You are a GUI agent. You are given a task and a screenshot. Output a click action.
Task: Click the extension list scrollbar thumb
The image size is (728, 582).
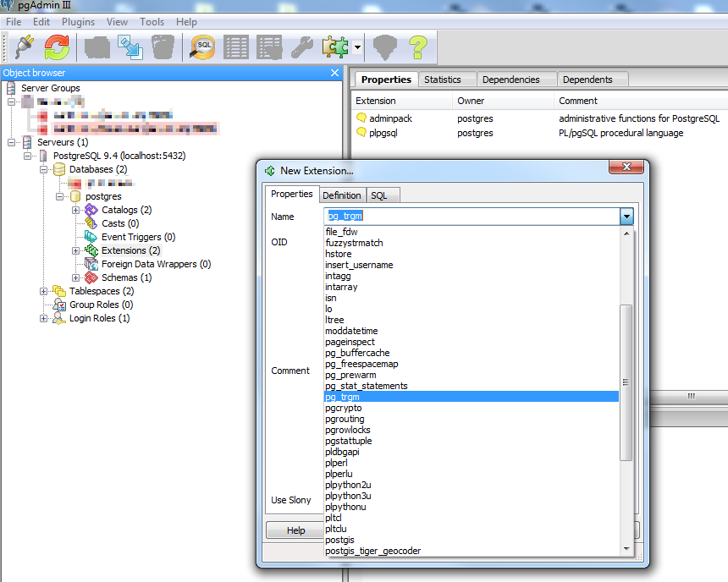pos(626,382)
